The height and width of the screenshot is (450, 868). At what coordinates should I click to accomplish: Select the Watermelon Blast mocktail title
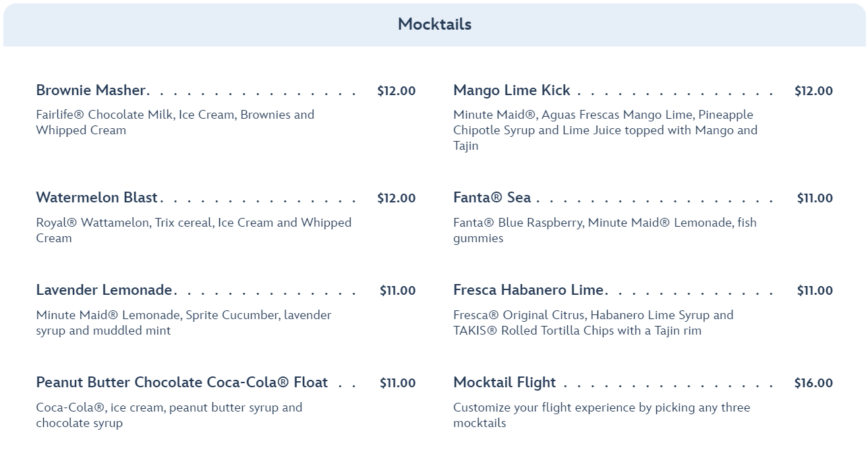96,198
